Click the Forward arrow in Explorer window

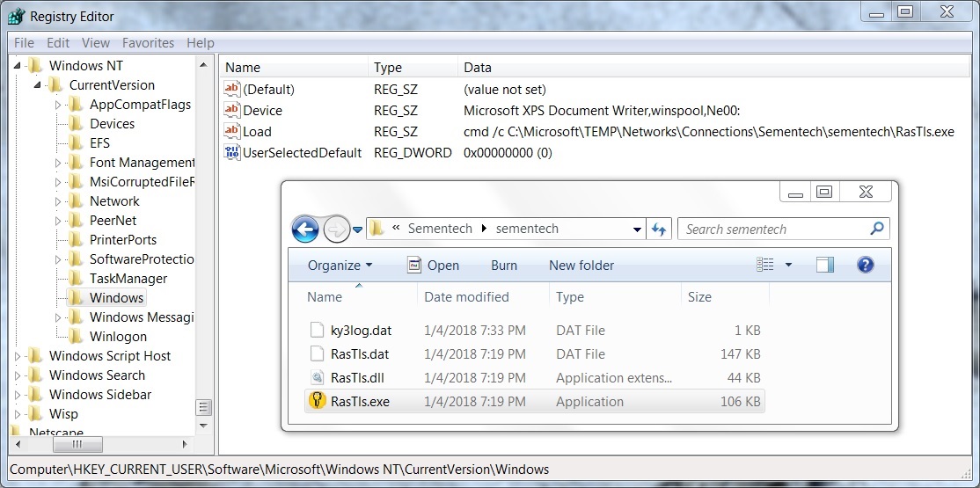pos(335,230)
